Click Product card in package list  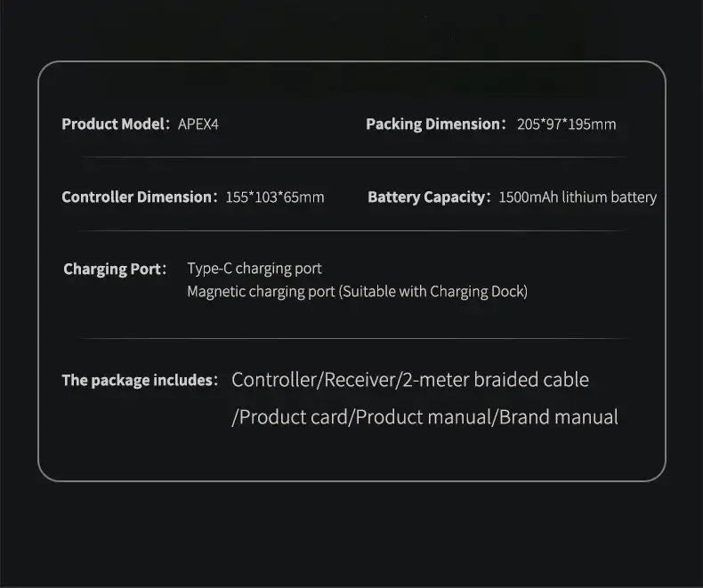294,417
